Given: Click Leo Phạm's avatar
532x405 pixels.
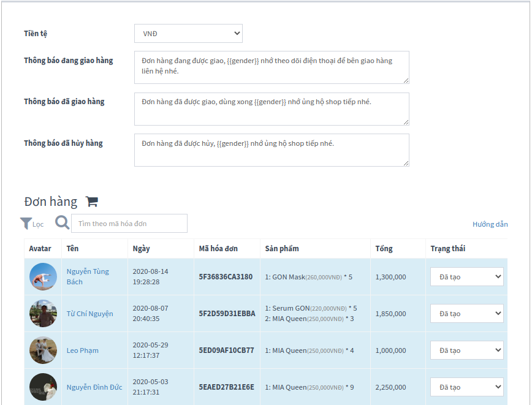Looking at the screenshot, I should pos(43,350).
